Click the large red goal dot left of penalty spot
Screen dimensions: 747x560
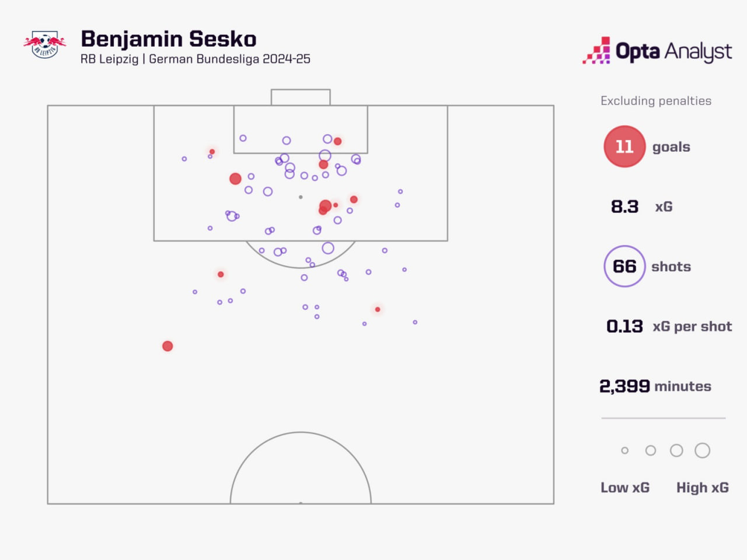coord(235,178)
